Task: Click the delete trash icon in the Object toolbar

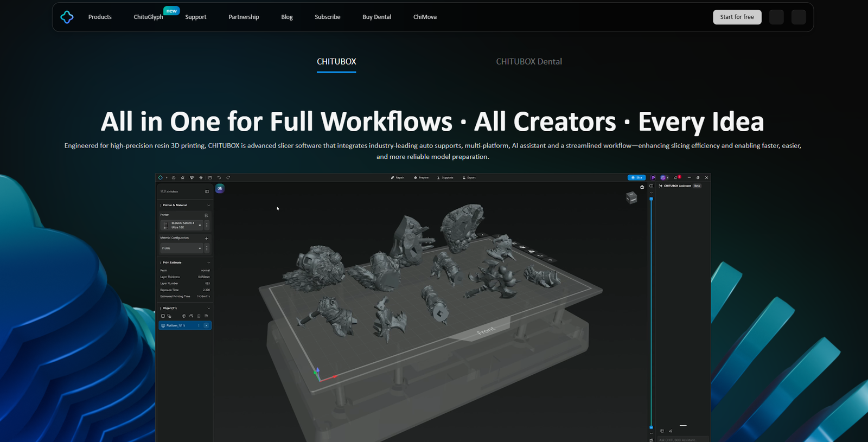Action: [199, 316]
